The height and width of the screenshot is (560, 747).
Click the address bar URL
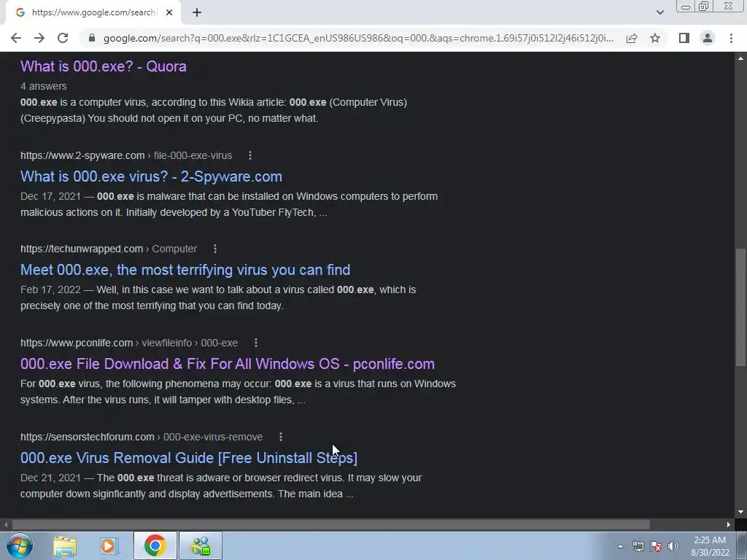358,38
